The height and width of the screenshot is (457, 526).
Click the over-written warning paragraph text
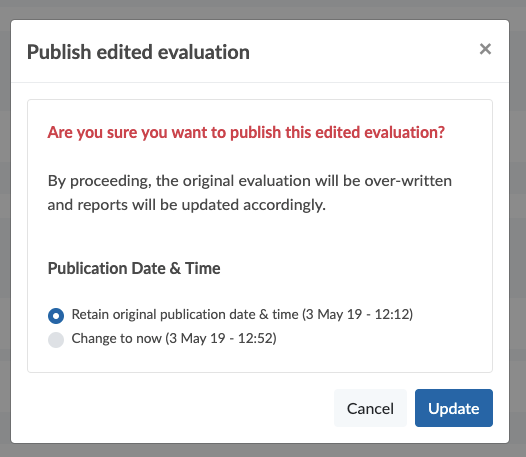coord(250,193)
